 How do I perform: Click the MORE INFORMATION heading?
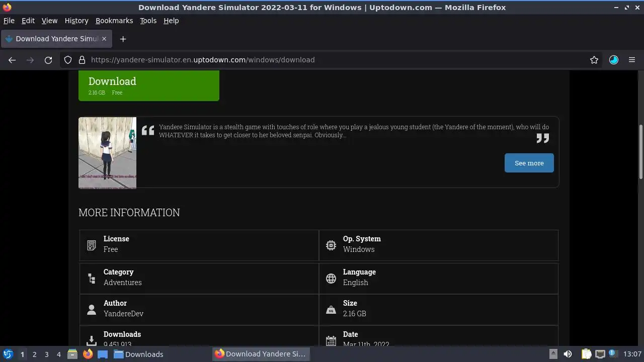point(129,213)
